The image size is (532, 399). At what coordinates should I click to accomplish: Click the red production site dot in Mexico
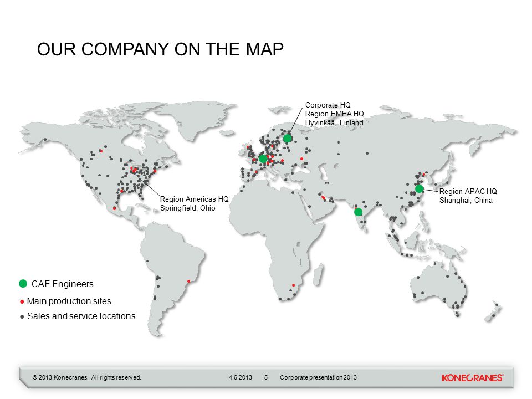[114, 208]
